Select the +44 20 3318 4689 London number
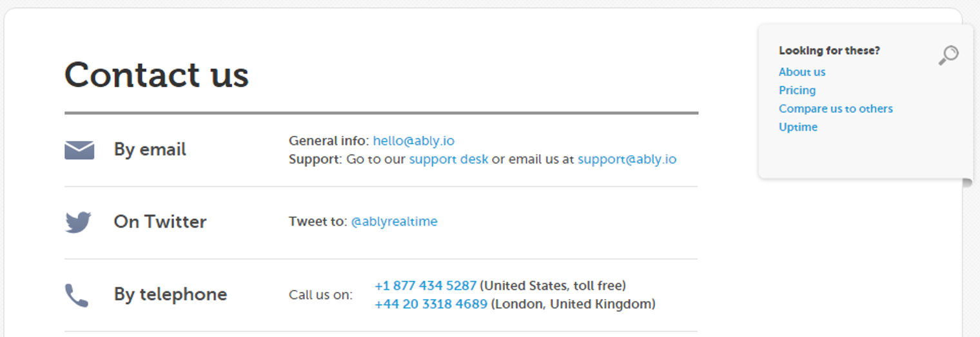Viewport: 980px width, 337px height. click(x=431, y=303)
